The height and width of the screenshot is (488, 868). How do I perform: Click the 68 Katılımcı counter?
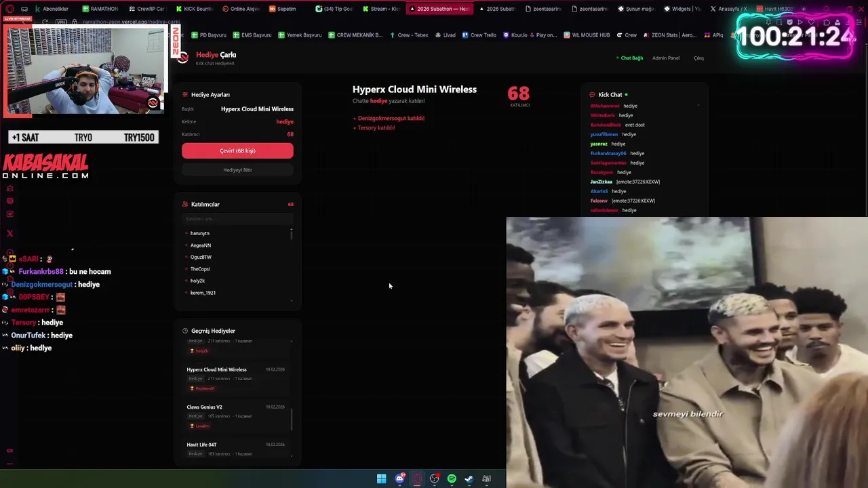click(x=519, y=96)
